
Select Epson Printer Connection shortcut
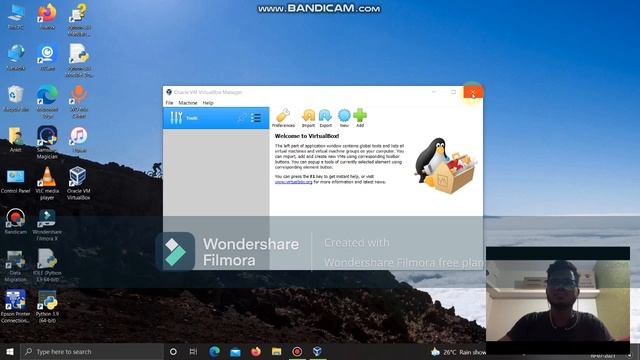[x=16, y=307]
